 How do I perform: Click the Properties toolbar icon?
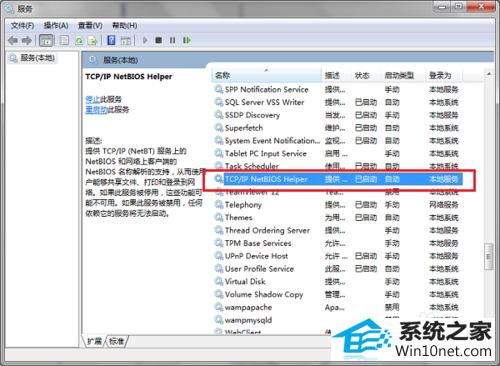(x=64, y=41)
